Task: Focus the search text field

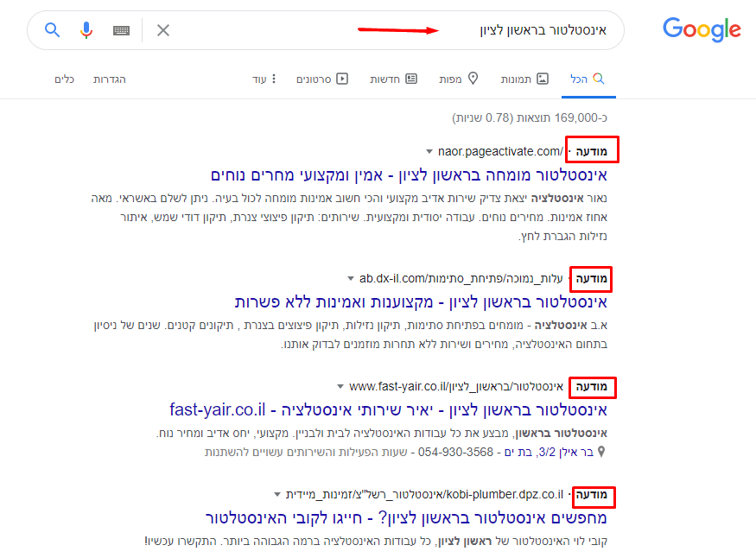Action: pos(326,30)
